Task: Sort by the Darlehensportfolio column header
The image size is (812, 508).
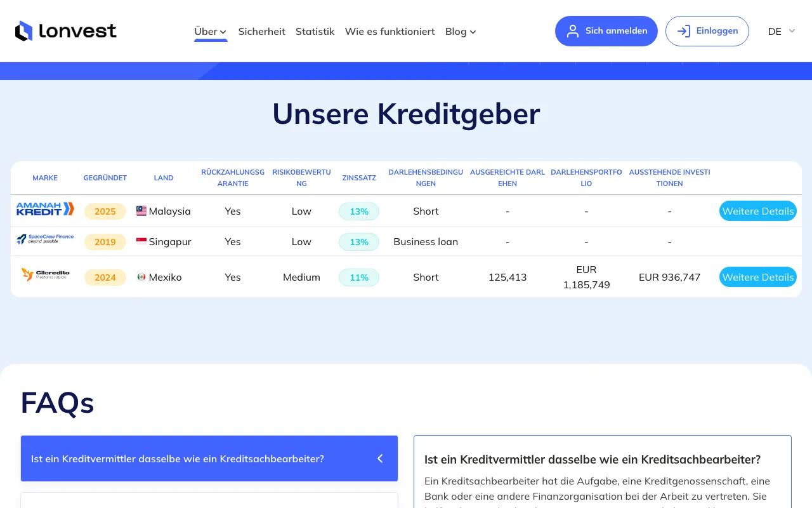Action: [x=586, y=178]
